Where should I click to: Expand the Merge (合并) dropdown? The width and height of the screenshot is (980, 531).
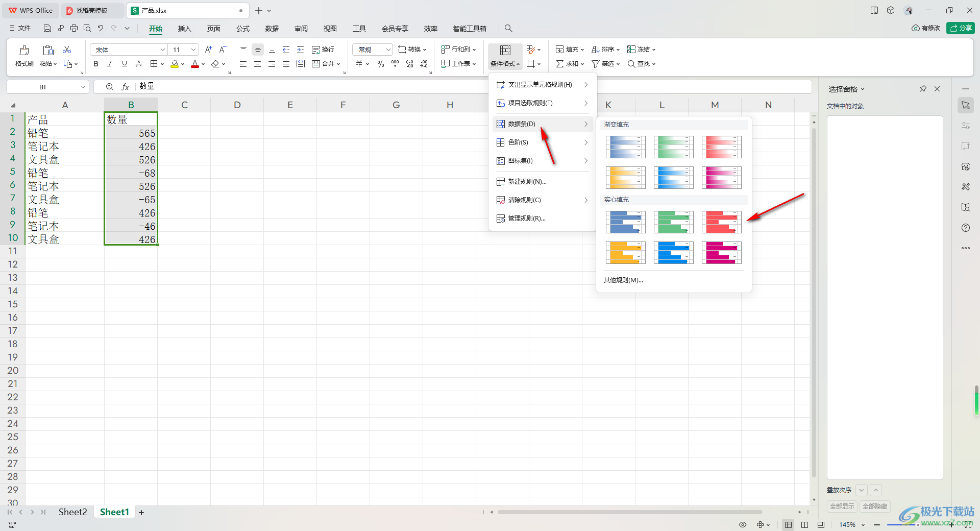[x=338, y=64]
